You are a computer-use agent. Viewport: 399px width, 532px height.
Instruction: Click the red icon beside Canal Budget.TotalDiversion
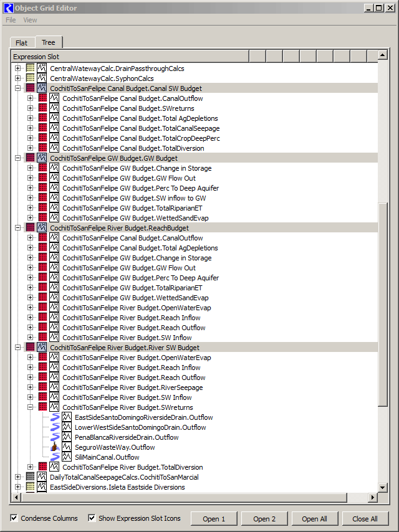43,148
